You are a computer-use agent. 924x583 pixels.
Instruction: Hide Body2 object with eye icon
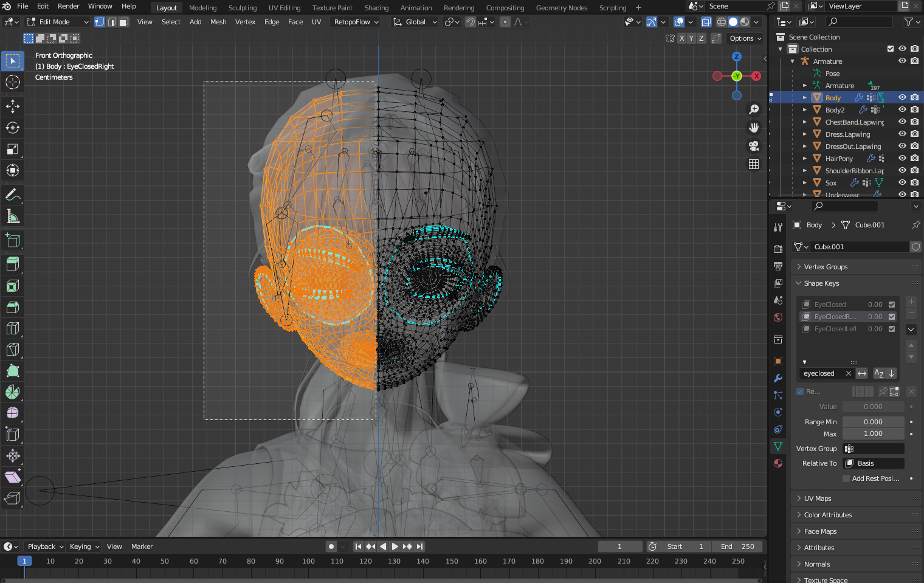click(x=902, y=110)
